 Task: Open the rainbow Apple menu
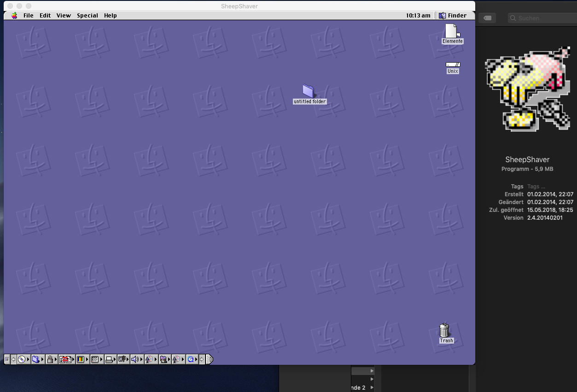click(14, 15)
